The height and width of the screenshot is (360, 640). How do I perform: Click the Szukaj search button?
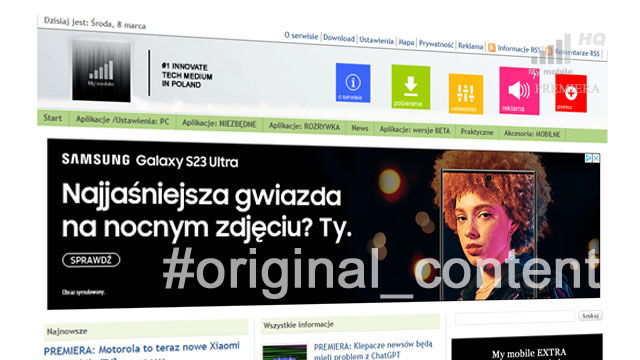[x=590, y=316]
